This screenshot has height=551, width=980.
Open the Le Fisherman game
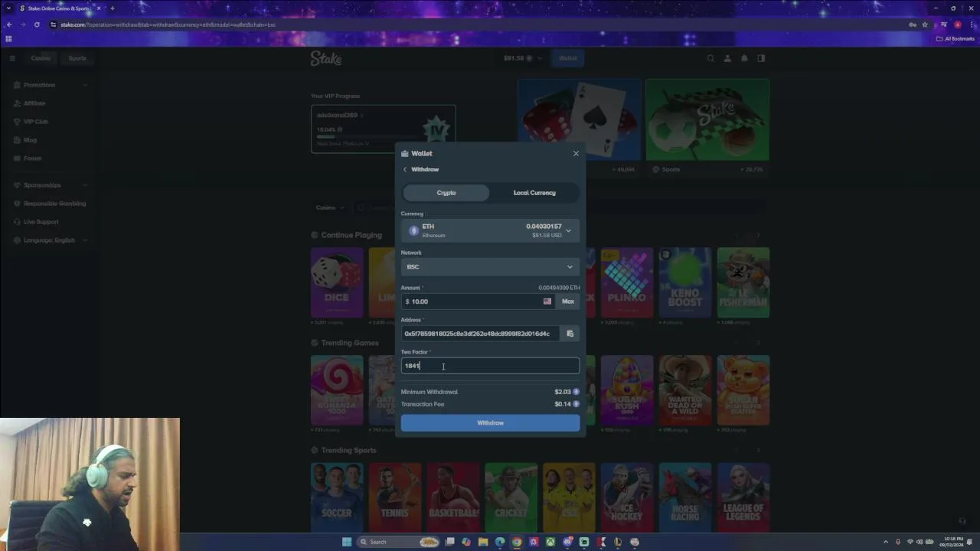pos(743,282)
